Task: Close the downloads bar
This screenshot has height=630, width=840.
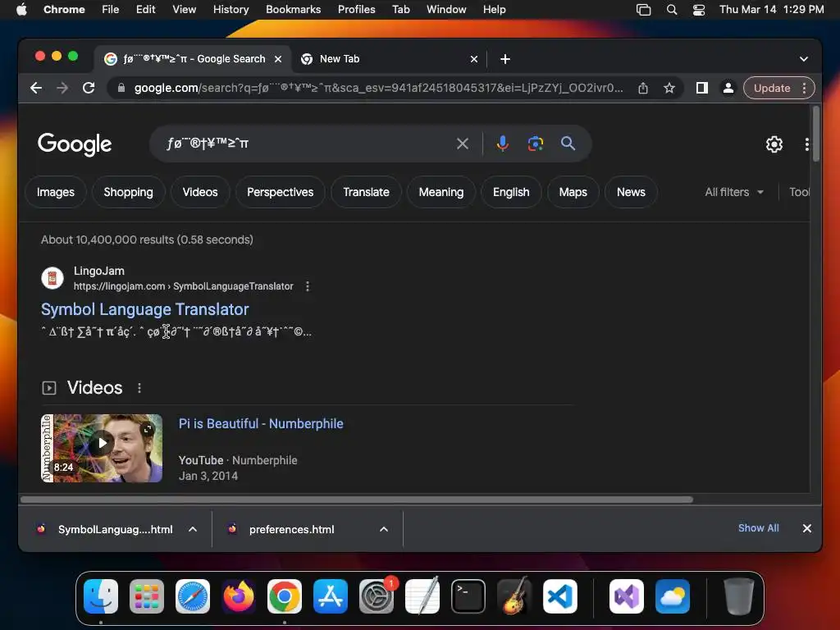Action: tap(807, 528)
